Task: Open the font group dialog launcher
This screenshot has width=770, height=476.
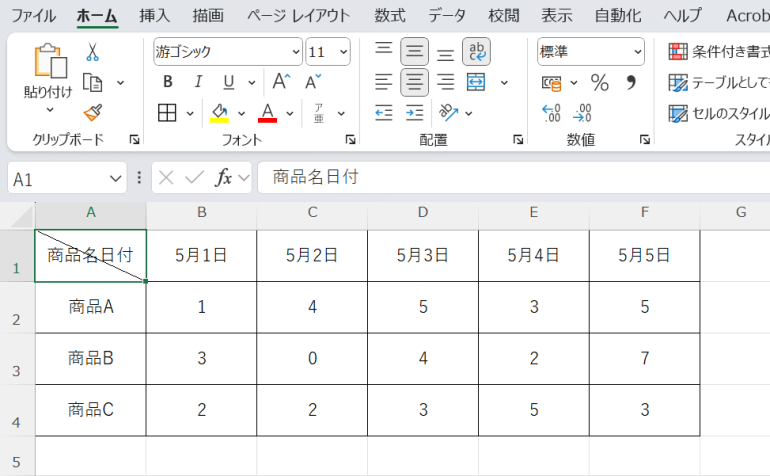Action: pyautogui.click(x=350, y=140)
